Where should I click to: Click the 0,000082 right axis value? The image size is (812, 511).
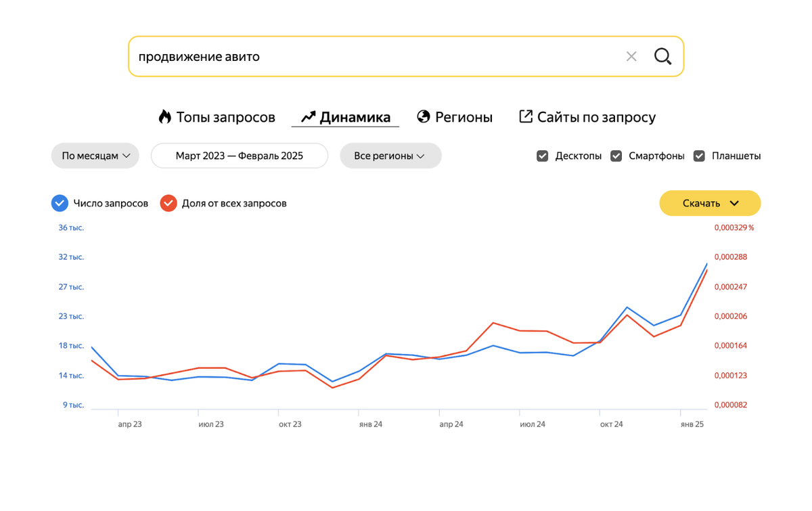(x=731, y=405)
